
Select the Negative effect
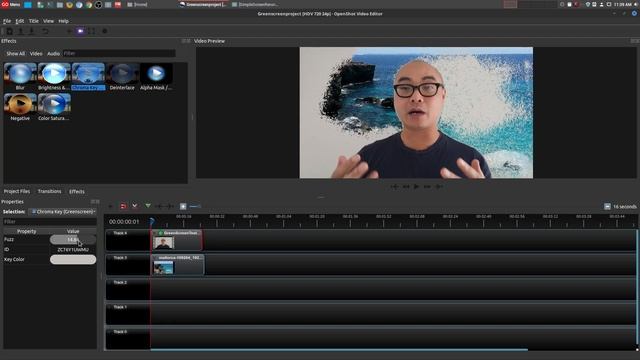pos(20,107)
